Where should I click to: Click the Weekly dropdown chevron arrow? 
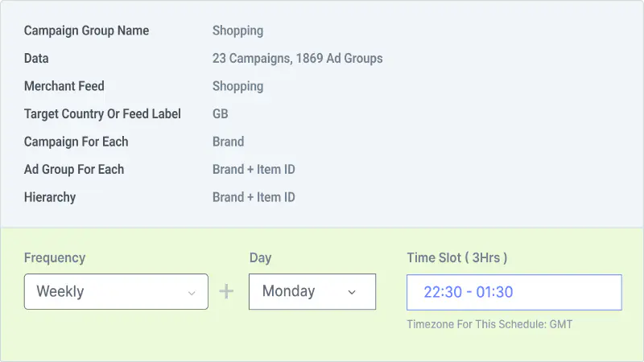coord(192,293)
